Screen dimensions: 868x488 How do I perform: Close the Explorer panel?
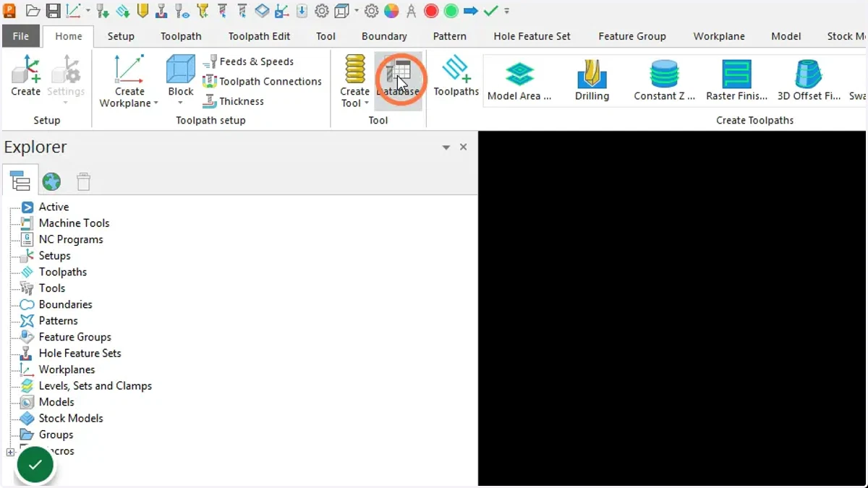[463, 147]
